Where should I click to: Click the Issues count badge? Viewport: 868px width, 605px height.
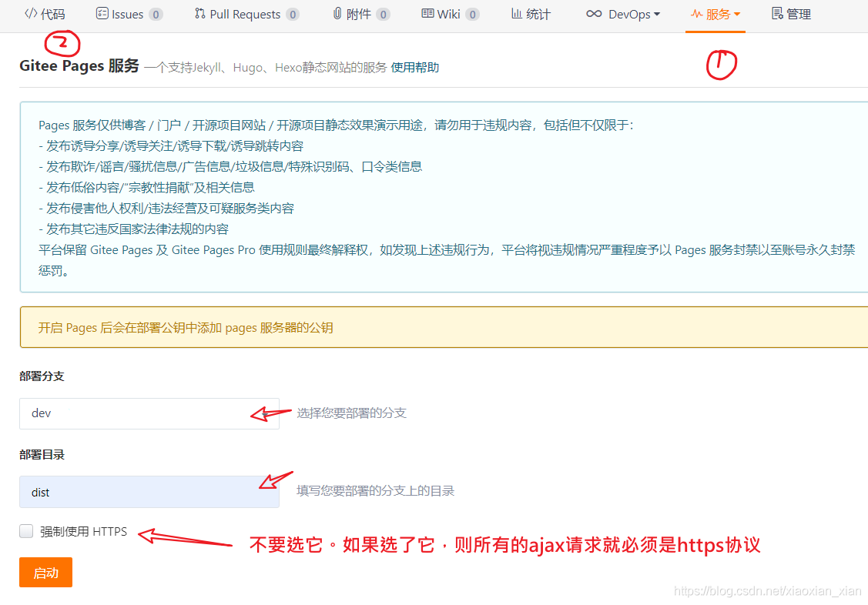(156, 15)
